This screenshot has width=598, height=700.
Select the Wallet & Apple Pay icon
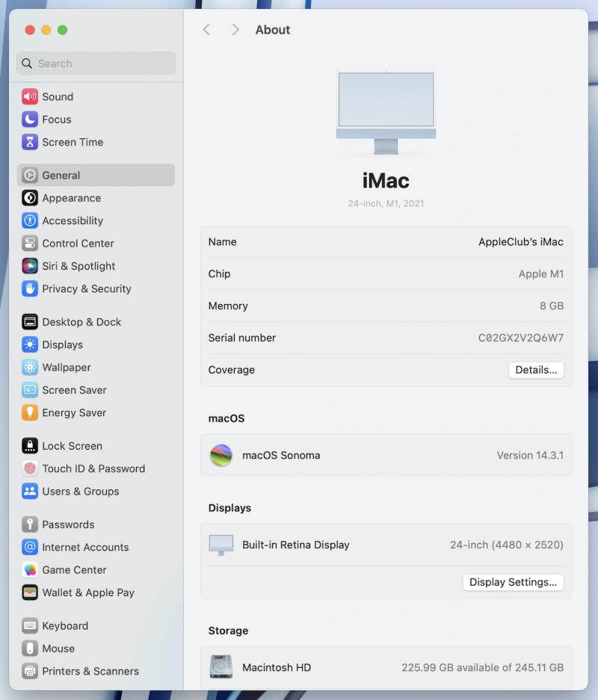tap(30, 592)
